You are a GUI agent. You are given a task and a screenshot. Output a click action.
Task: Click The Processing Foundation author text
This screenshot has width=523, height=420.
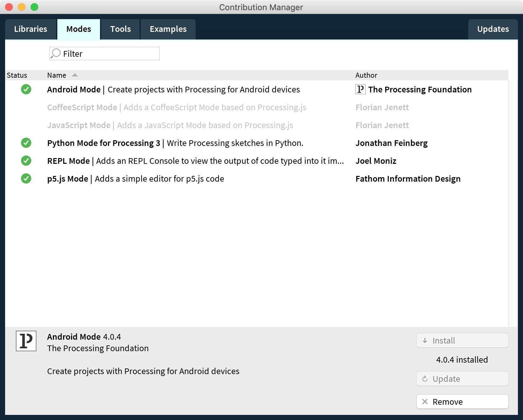[420, 90]
